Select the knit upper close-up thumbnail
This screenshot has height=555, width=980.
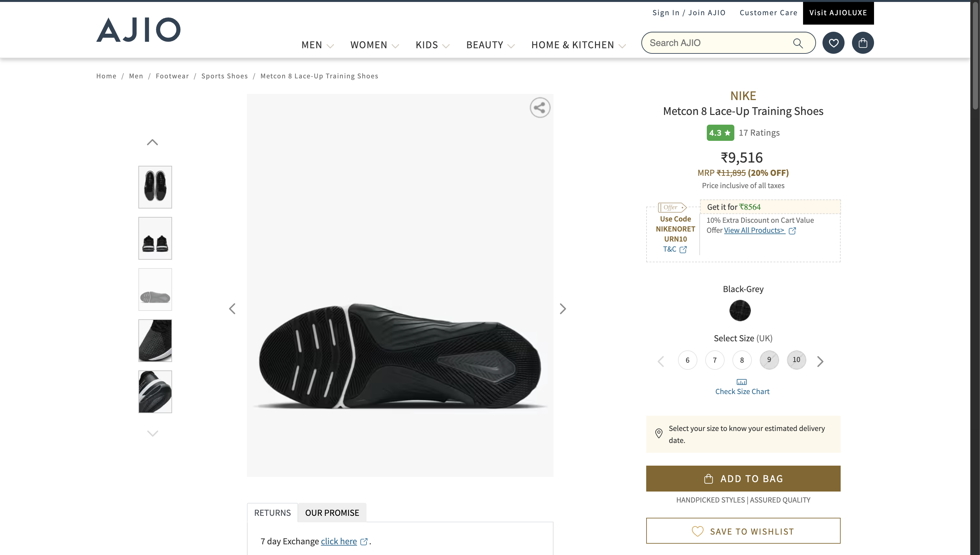pos(155,340)
